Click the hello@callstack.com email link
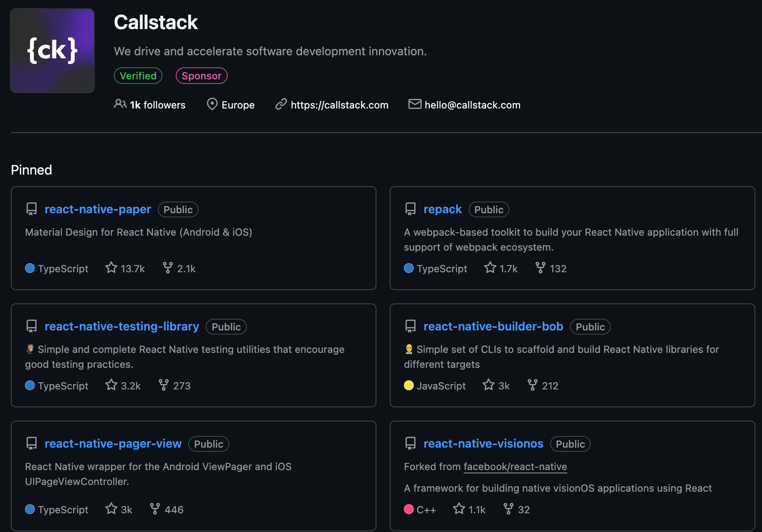Screen dimensions: 762x532 pyautogui.click(x=472, y=105)
